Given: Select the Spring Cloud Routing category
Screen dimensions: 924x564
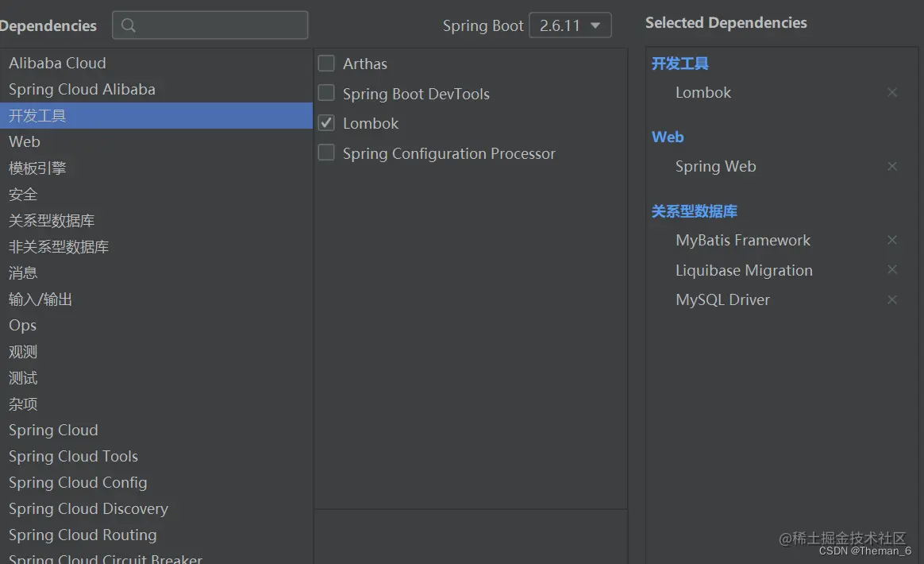Looking at the screenshot, I should point(156,535).
